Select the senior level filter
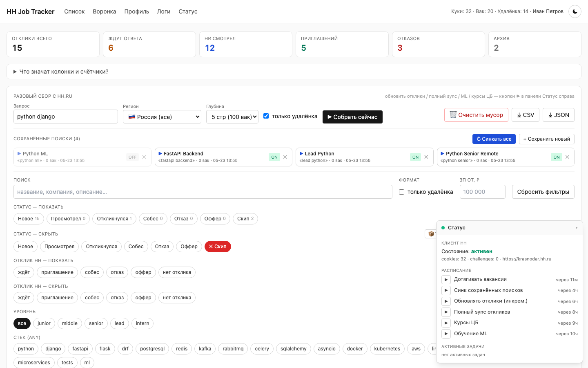The width and height of the screenshot is (588, 368). tap(96, 323)
